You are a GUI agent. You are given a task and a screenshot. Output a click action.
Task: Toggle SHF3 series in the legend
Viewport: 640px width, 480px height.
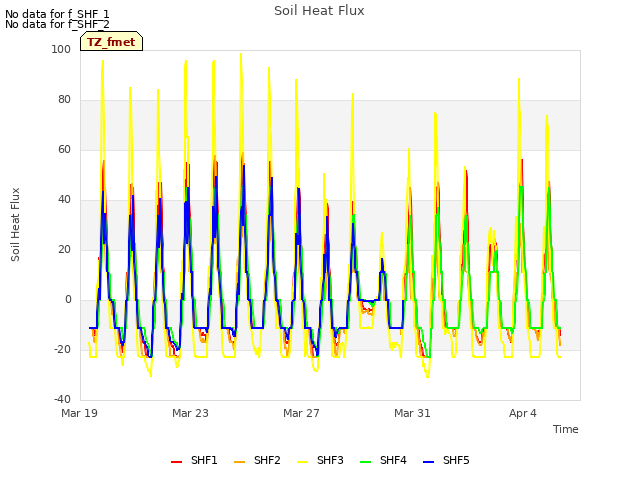[x=320, y=460]
